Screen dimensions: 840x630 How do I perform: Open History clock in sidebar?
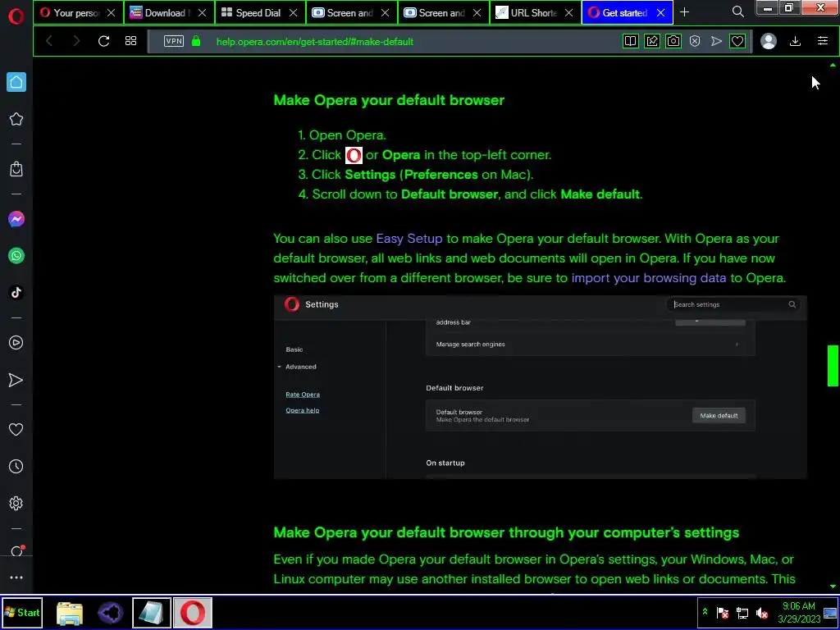point(16,467)
